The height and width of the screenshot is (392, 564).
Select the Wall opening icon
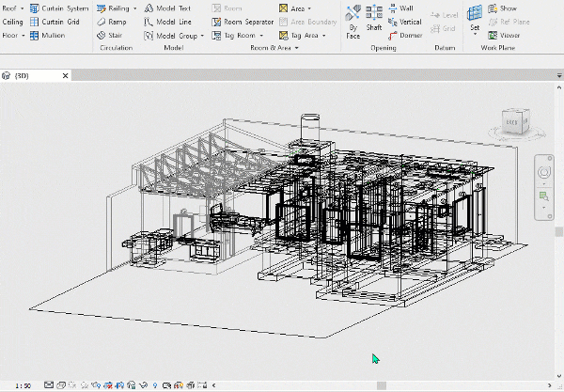393,8
